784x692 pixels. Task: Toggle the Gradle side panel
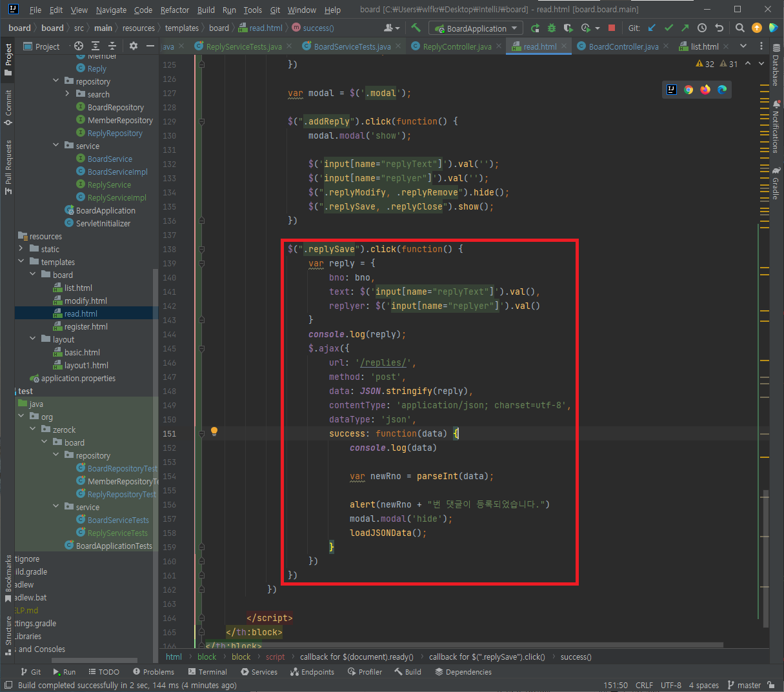coord(776,184)
